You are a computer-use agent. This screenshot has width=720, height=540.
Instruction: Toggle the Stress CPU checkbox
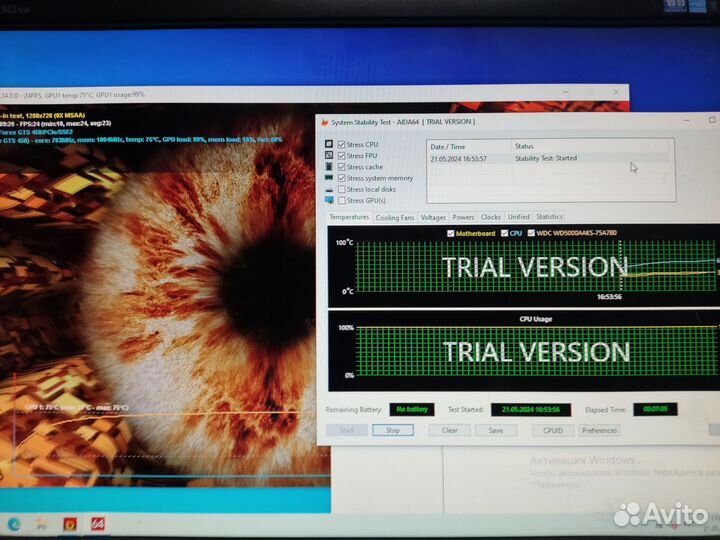tap(342, 144)
